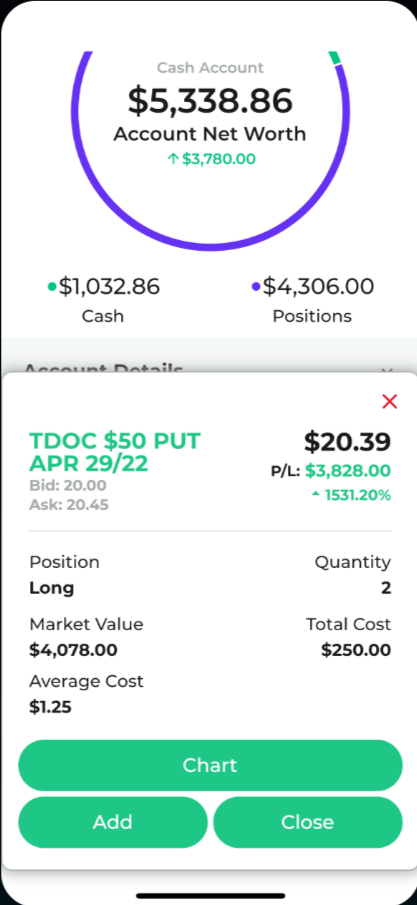Tap the P/L $3,828.00 value
The width and height of the screenshot is (417, 905).
coord(348,471)
